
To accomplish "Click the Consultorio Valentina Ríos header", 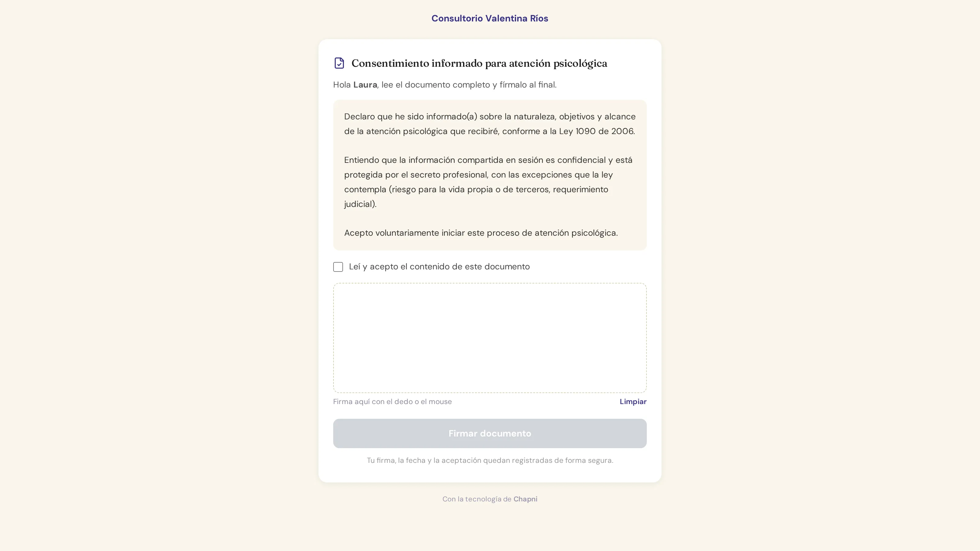I will [490, 18].
